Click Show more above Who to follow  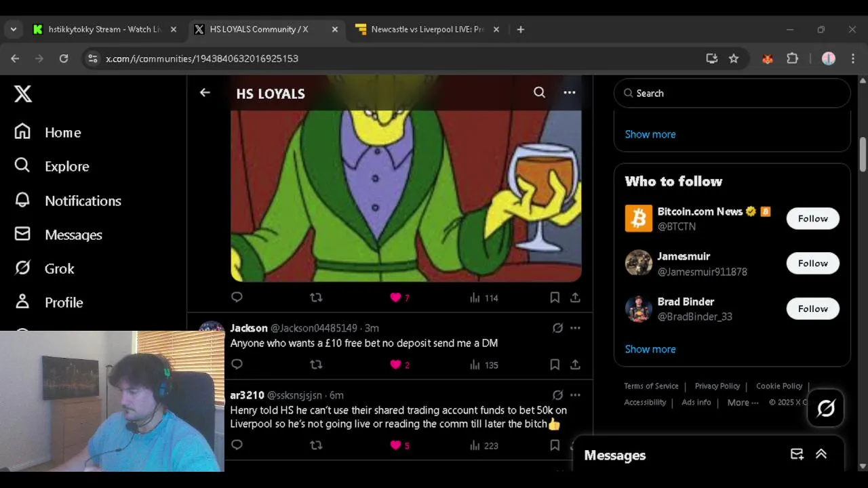[650, 134]
